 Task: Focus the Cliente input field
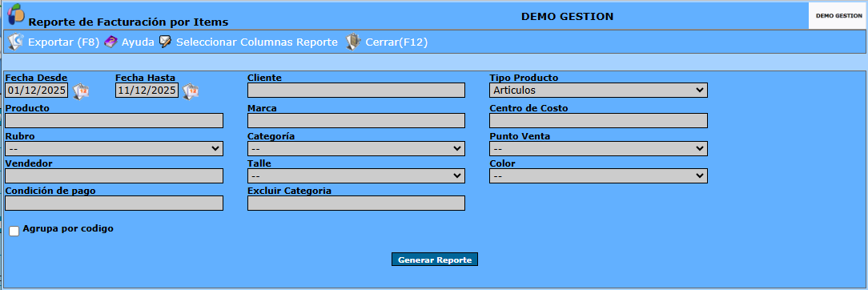pos(356,91)
